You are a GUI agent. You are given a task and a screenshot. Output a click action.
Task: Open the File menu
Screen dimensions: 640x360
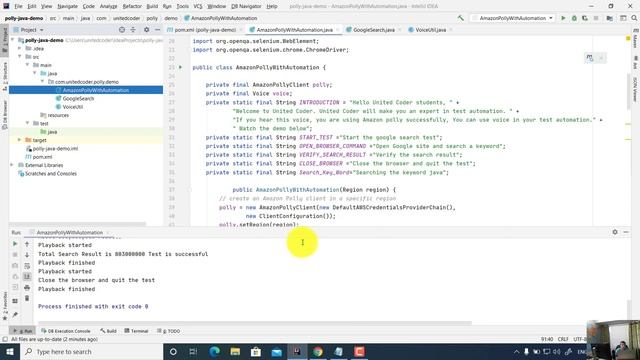coord(18,6)
